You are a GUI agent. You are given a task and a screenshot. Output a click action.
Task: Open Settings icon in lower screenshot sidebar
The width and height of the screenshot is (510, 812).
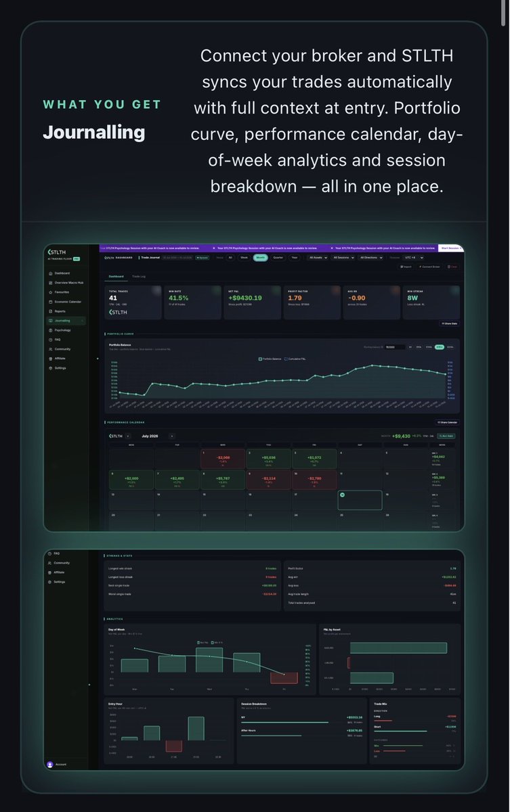point(49,582)
